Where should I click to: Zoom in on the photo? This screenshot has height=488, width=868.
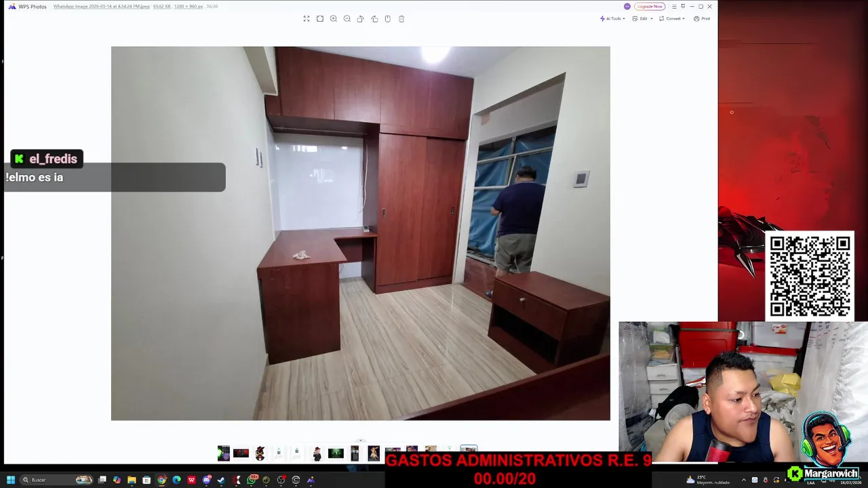point(334,18)
